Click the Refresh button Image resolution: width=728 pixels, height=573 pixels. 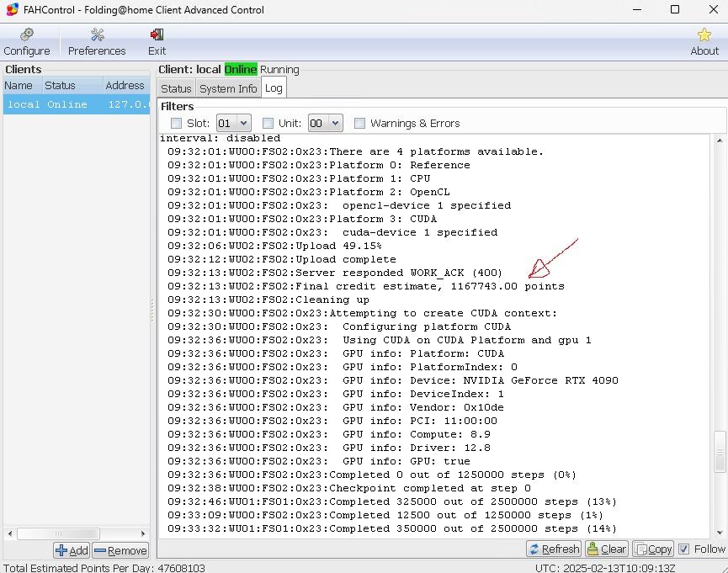click(x=554, y=549)
